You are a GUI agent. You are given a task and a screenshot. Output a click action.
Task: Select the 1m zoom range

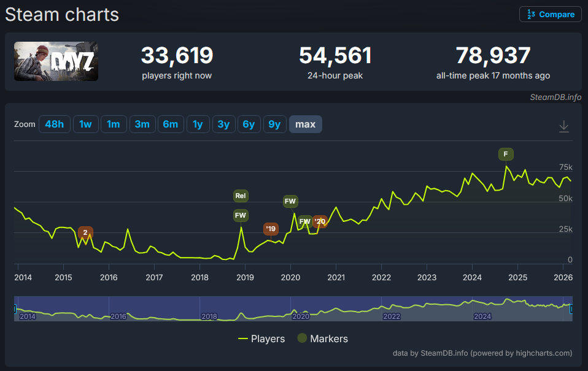114,124
